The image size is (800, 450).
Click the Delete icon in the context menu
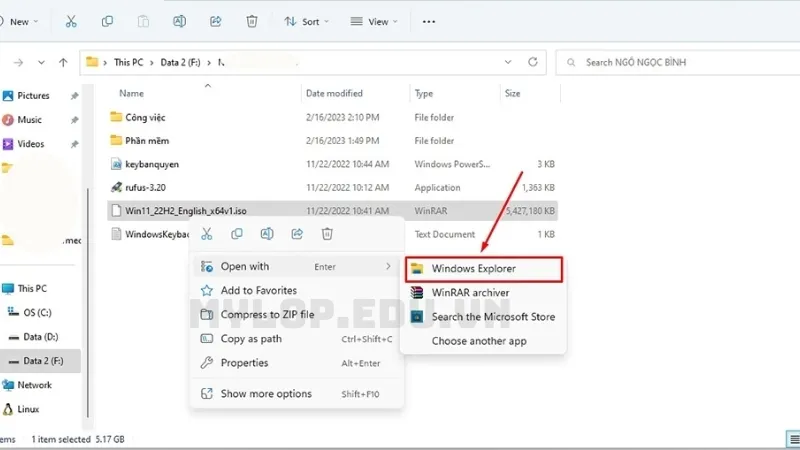click(327, 234)
